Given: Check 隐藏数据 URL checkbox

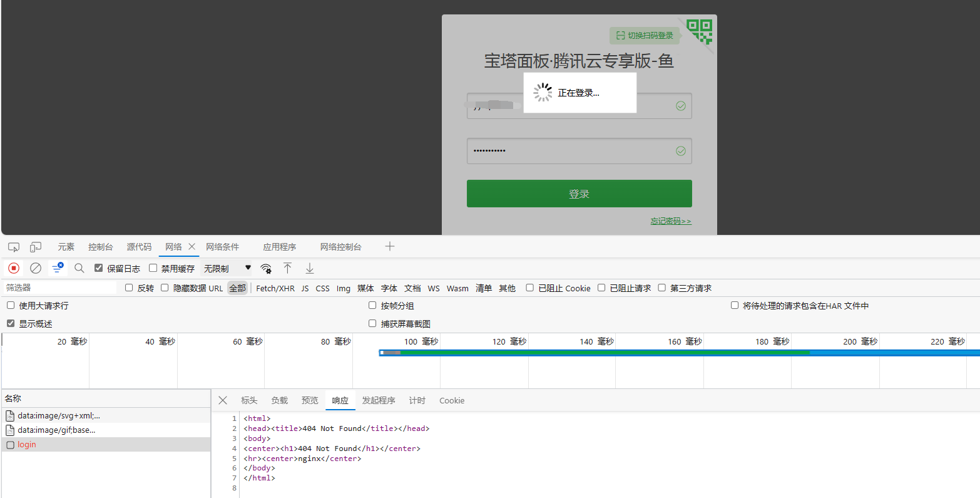Looking at the screenshot, I should (x=165, y=288).
